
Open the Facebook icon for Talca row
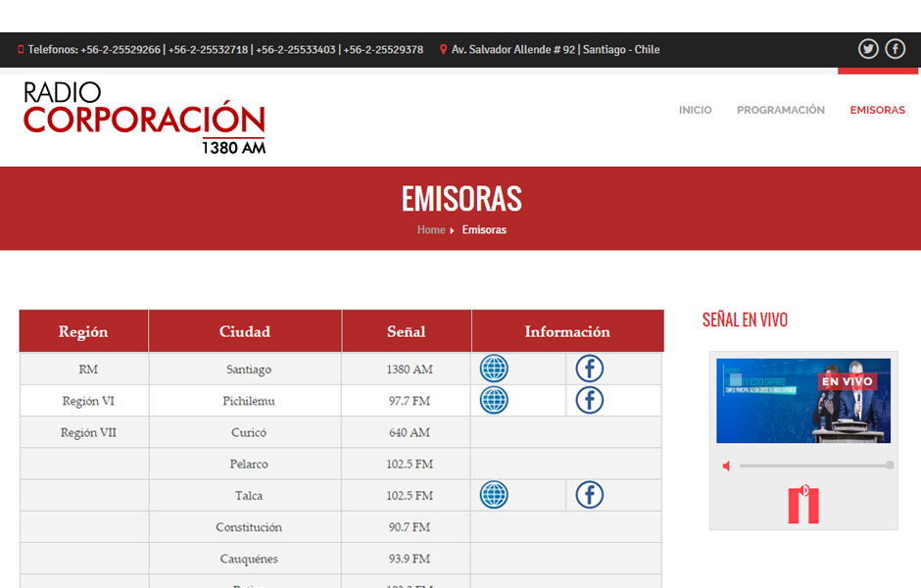coord(589,495)
